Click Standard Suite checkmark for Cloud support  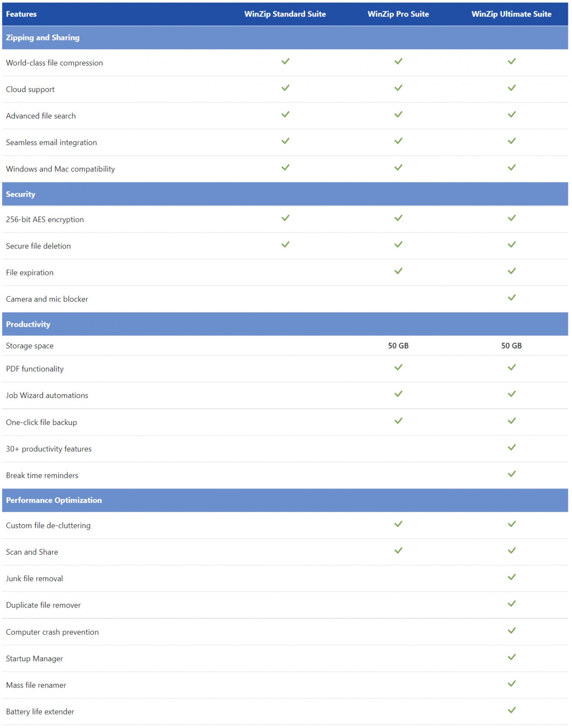coord(285,88)
